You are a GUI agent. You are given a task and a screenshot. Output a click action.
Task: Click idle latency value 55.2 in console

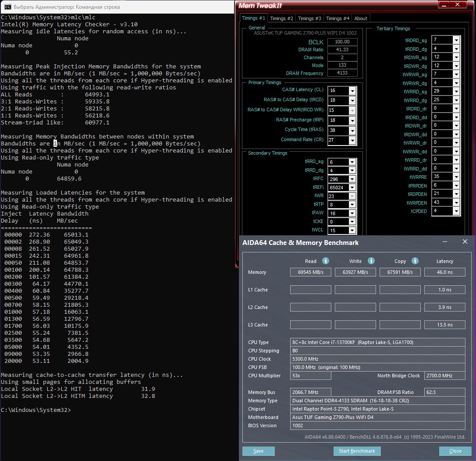(x=71, y=53)
